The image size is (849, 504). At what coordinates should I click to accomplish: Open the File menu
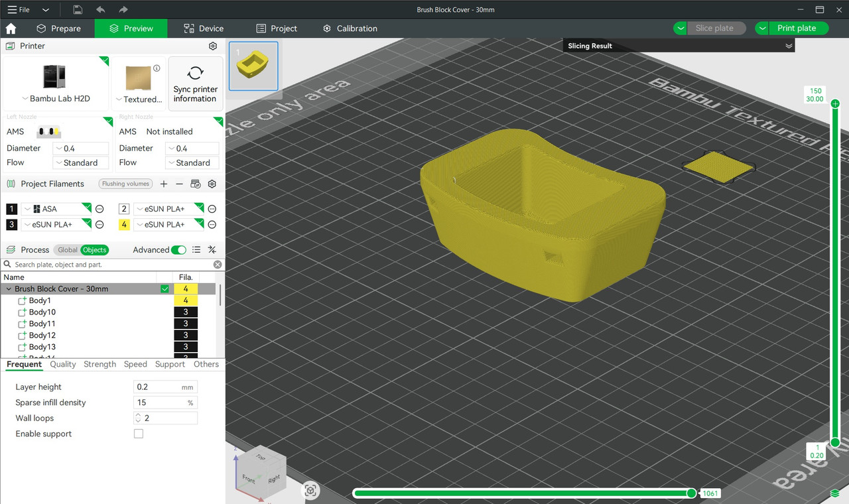coord(19,10)
